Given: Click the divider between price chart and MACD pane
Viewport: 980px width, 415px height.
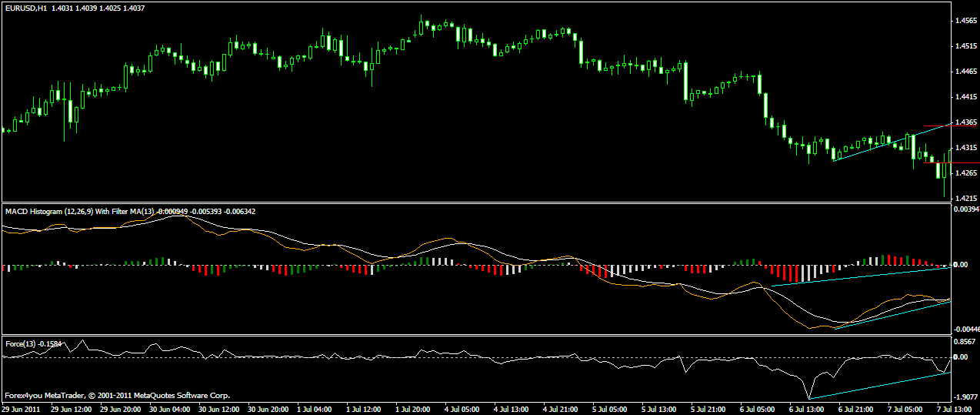Looking at the screenshot, I should coord(475,202).
